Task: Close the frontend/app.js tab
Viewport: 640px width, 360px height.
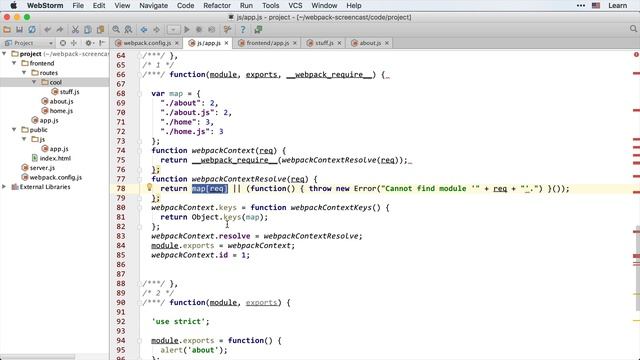Action: coord(295,43)
